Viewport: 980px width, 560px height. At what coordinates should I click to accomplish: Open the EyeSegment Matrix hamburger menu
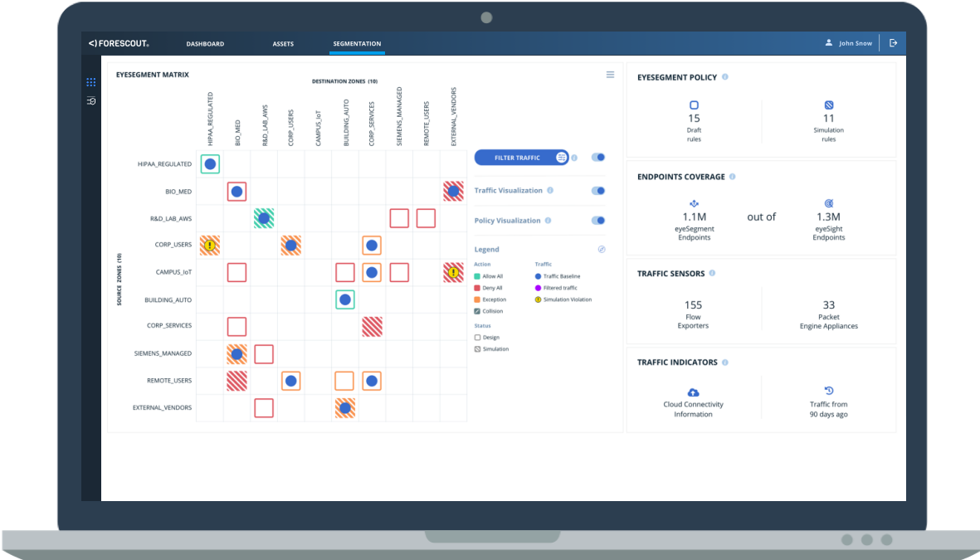tap(610, 75)
